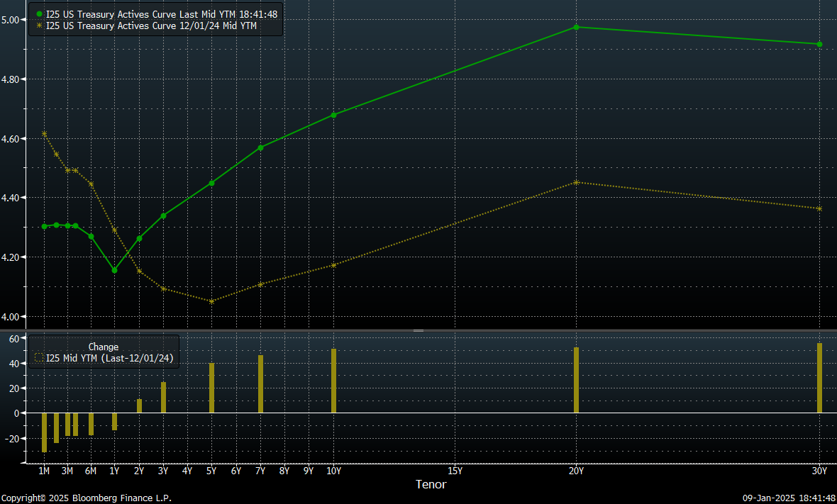Click the '3M' tenor axis label
Viewport: 837px width, 504px height.
[x=67, y=471]
